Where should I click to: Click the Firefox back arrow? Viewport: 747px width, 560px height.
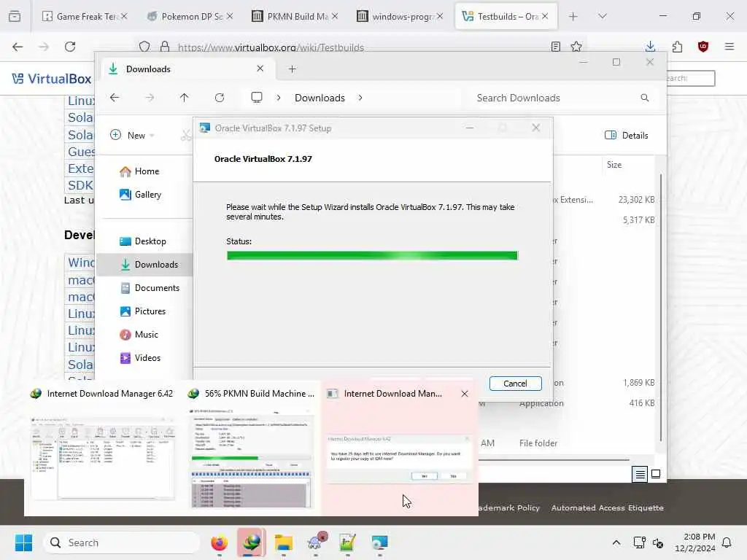(x=18, y=47)
